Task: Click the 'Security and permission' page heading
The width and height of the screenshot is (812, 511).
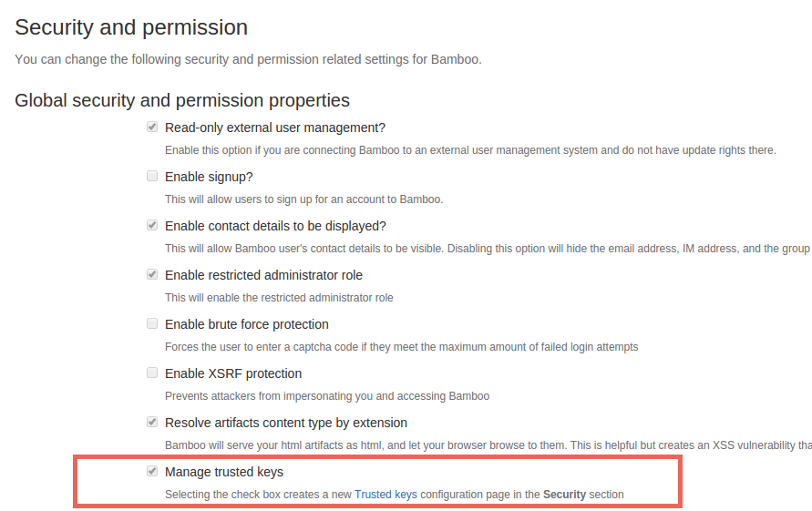Action: tap(131, 27)
